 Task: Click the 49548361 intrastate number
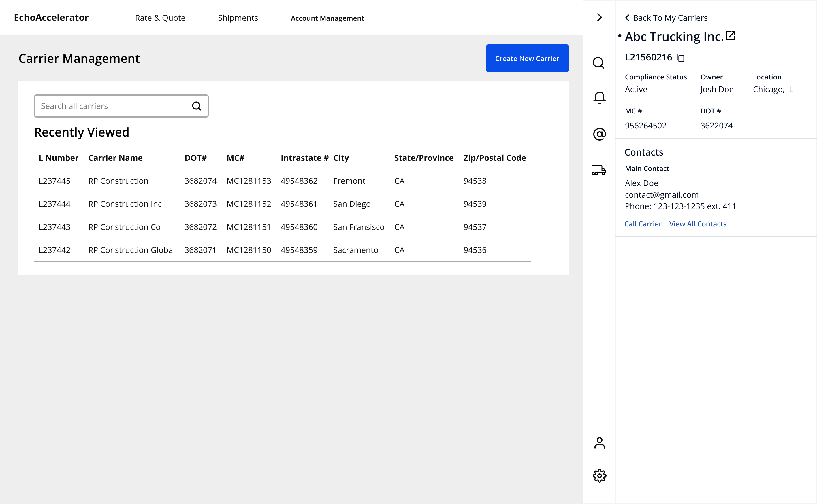(299, 204)
